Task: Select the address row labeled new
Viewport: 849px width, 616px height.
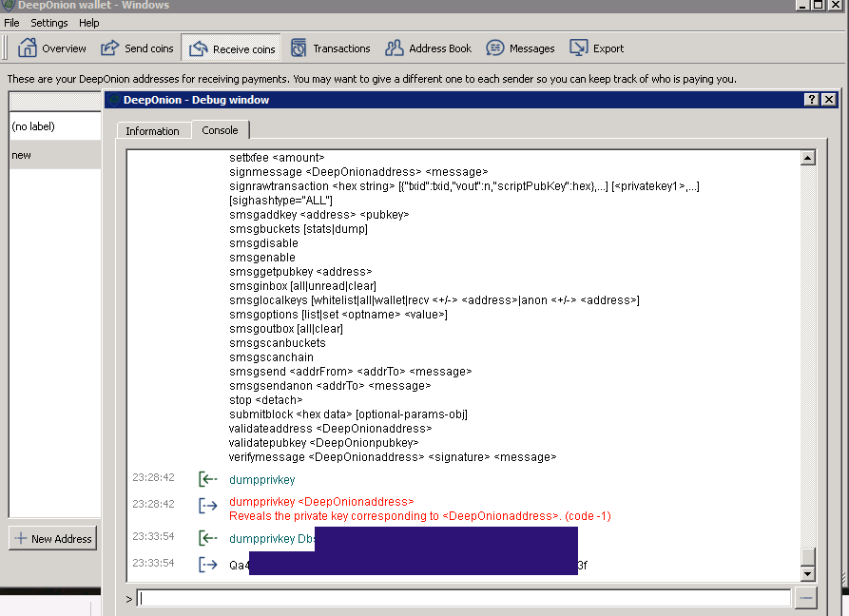Action: (55, 155)
